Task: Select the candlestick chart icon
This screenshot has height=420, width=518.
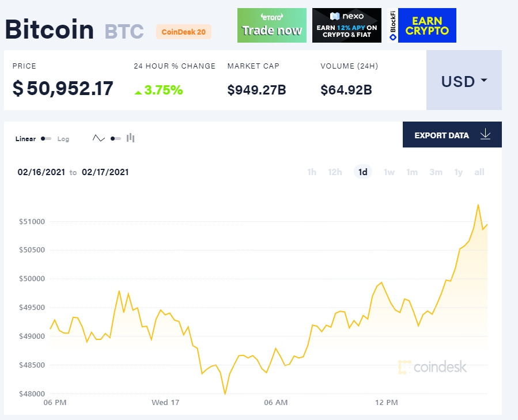Action: (x=130, y=138)
